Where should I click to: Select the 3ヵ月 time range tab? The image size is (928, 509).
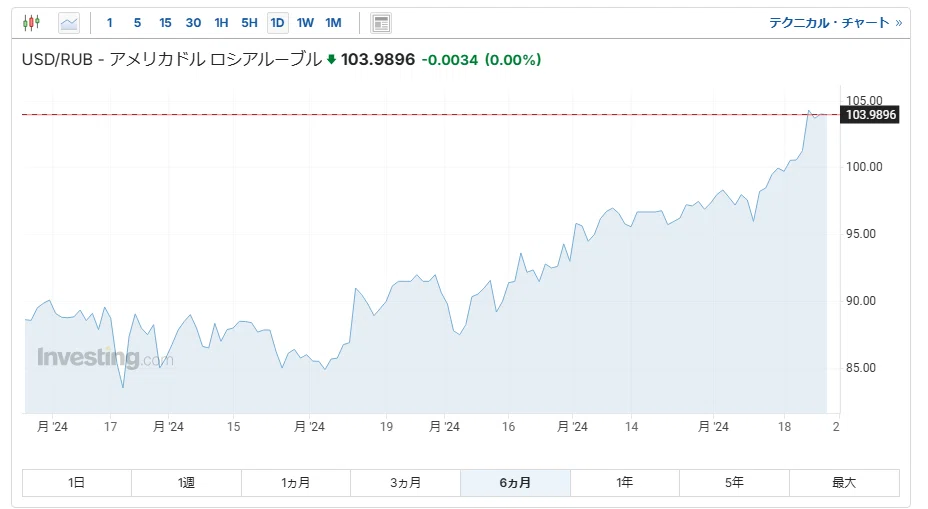pos(405,483)
